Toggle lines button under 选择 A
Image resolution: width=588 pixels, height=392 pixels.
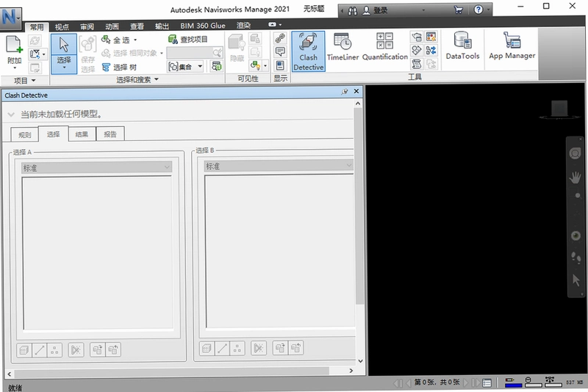click(40, 350)
